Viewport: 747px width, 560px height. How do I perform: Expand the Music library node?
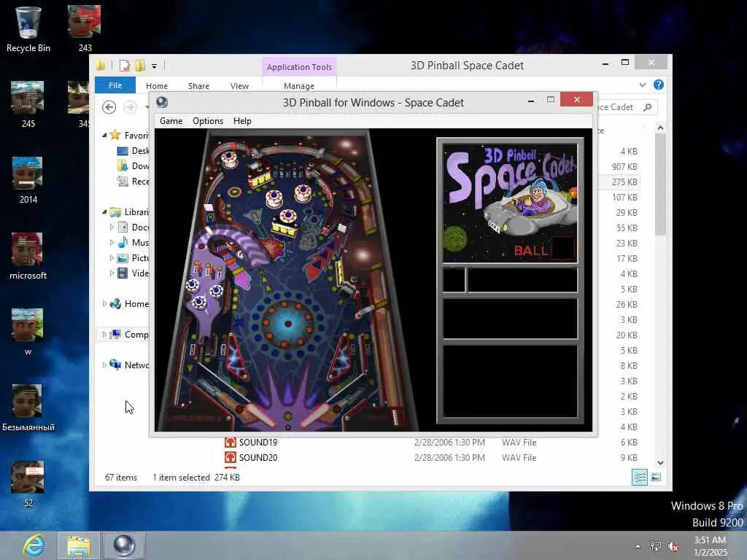pos(112,242)
